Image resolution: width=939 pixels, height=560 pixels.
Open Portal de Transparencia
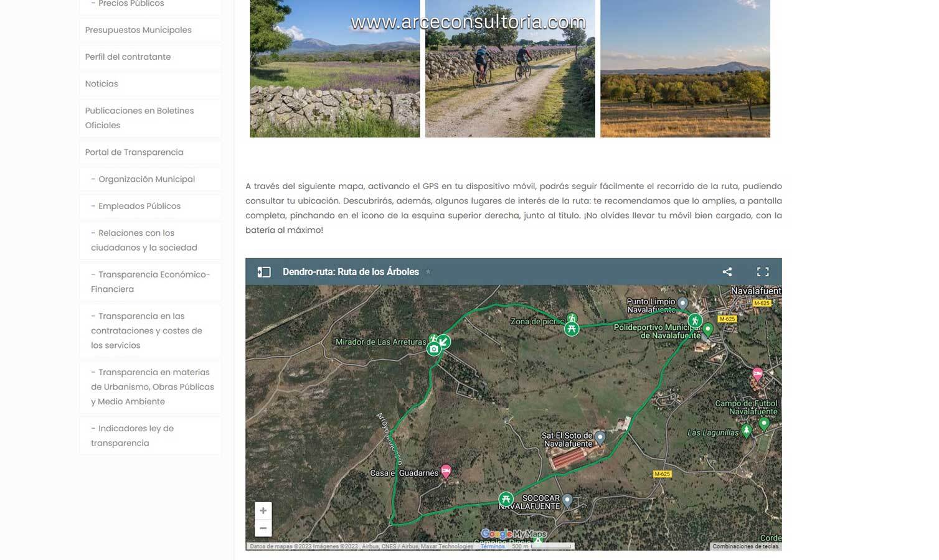pyautogui.click(x=150, y=152)
